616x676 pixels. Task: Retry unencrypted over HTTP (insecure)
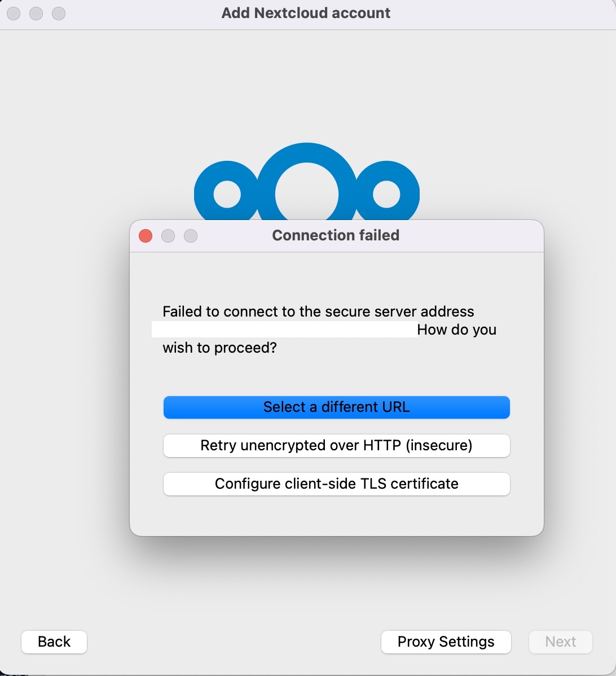[x=336, y=446]
